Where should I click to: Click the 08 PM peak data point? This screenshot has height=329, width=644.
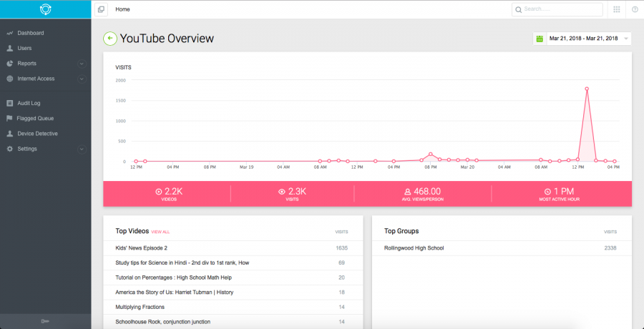tap(431, 154)
